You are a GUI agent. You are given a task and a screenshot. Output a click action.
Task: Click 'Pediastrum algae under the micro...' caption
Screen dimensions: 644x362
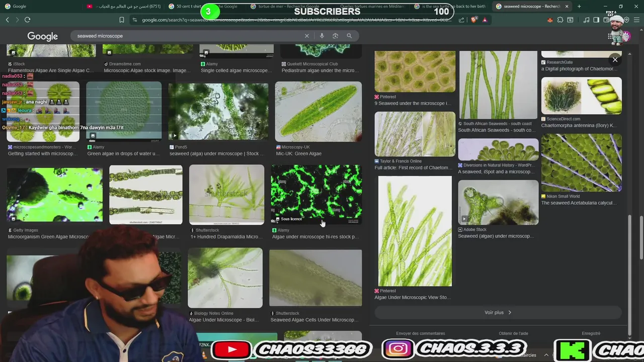point(319,70)
